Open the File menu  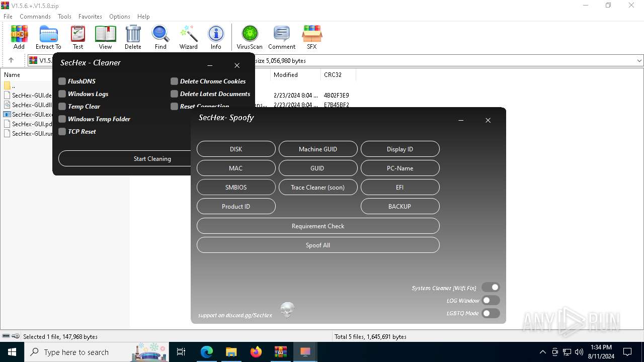[8, 16]
